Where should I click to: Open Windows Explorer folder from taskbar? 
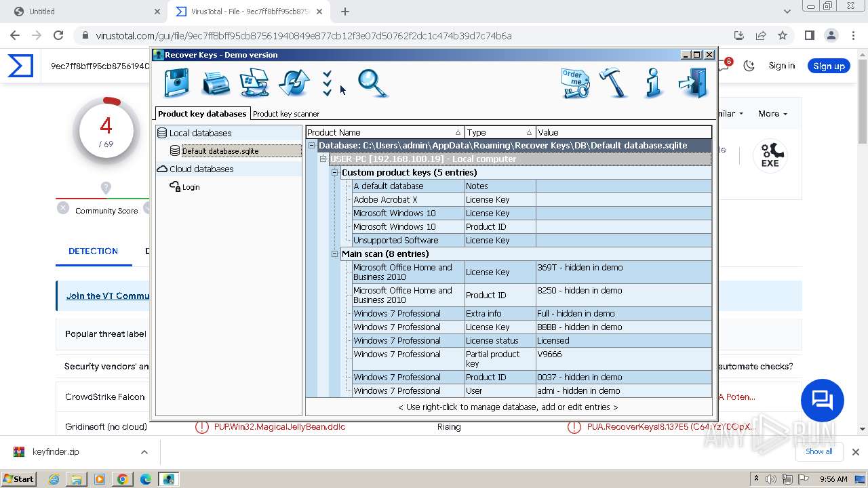click(x=77, y=479)
